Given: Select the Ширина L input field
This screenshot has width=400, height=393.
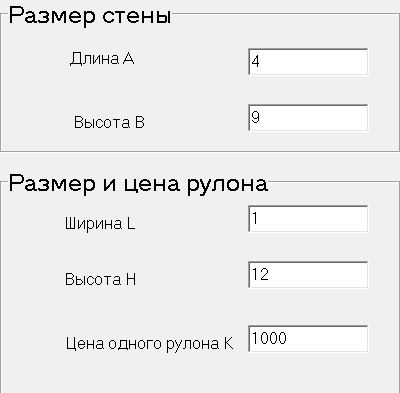Looking at the screenshot, I should (x=308, y=219).
